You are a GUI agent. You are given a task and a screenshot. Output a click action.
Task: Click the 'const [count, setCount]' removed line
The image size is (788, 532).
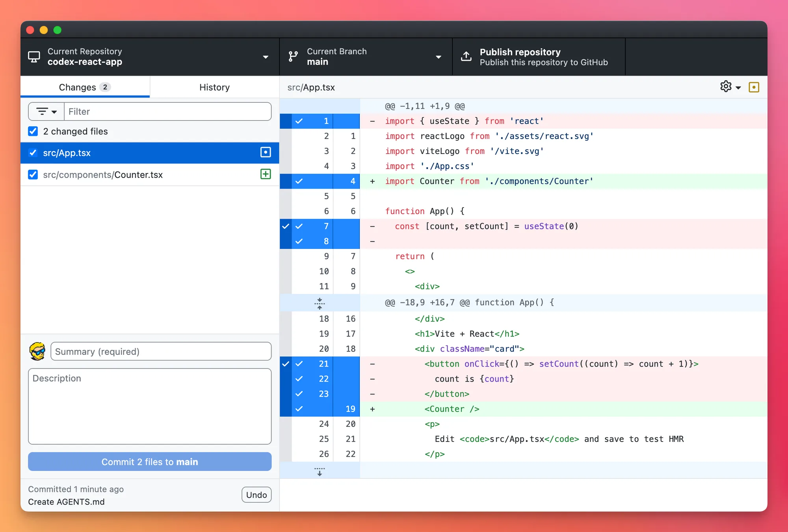click(x=487, y=226)
